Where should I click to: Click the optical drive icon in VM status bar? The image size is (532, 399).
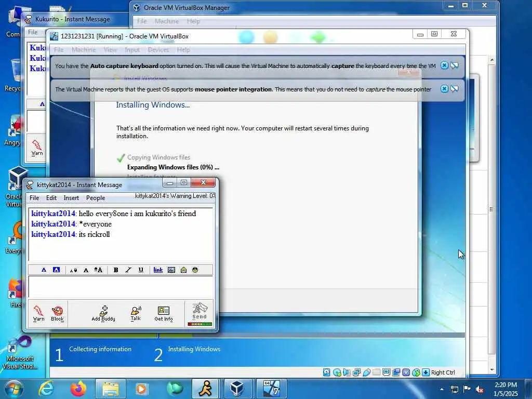(337, 373)
